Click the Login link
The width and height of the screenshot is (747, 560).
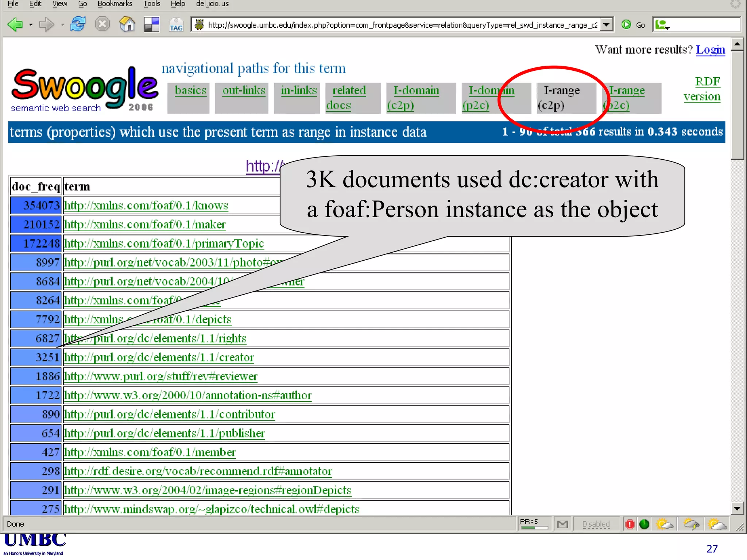pos(710,50)
